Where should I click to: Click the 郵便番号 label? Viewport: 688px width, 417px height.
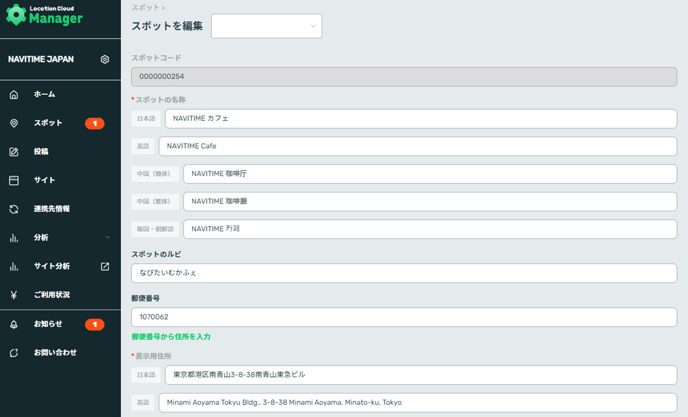[146, 298]
